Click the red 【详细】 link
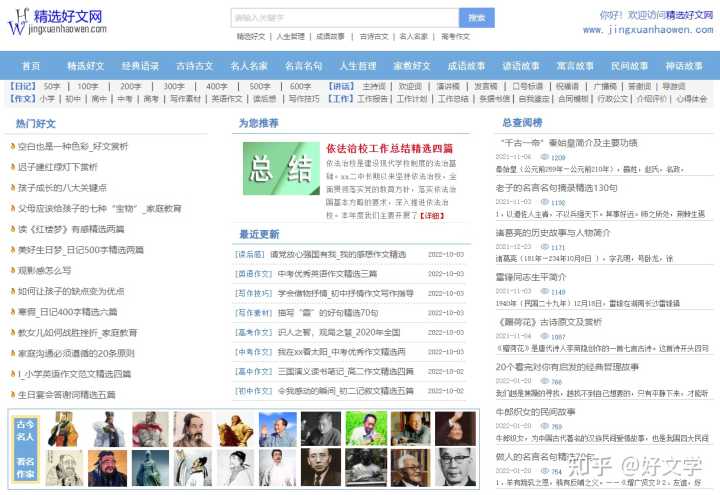 (431, 215)
